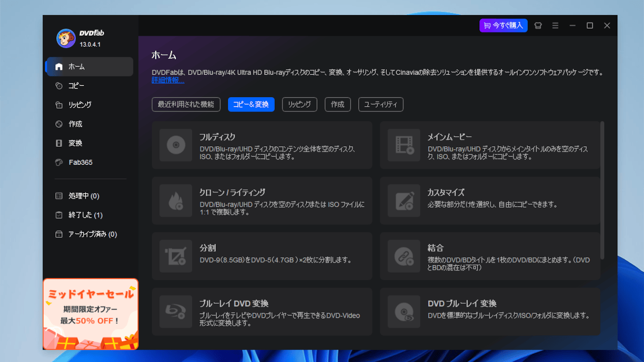The image size is (644, 362).
Task: Click the 処理中 queue icon
Action: point(59,196)
